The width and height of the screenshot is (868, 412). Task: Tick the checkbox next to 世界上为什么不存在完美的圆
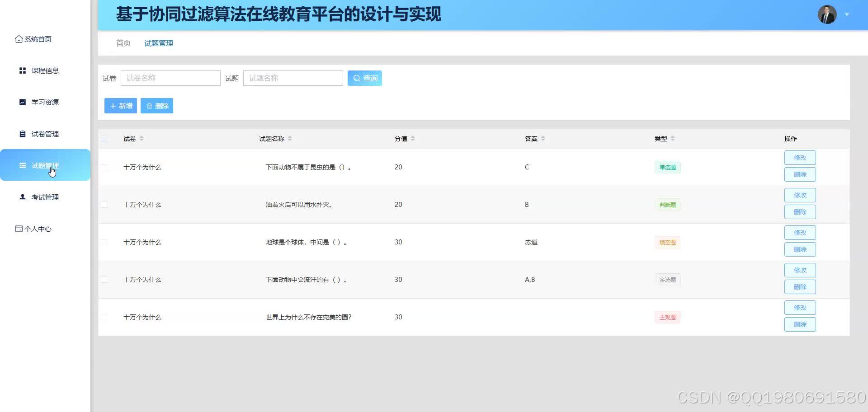point(104,317)
